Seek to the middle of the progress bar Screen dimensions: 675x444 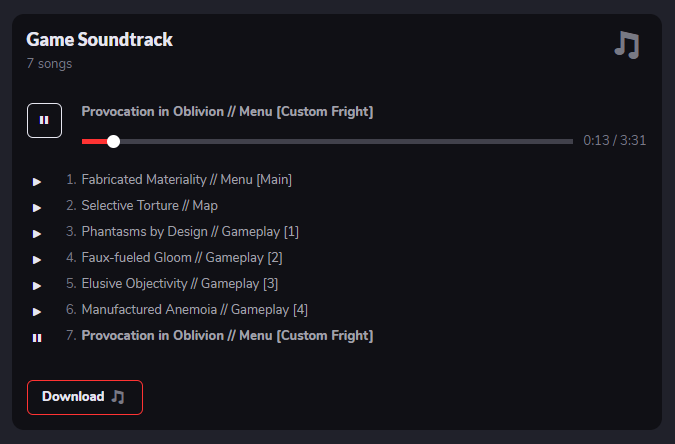tap(328, 141)
